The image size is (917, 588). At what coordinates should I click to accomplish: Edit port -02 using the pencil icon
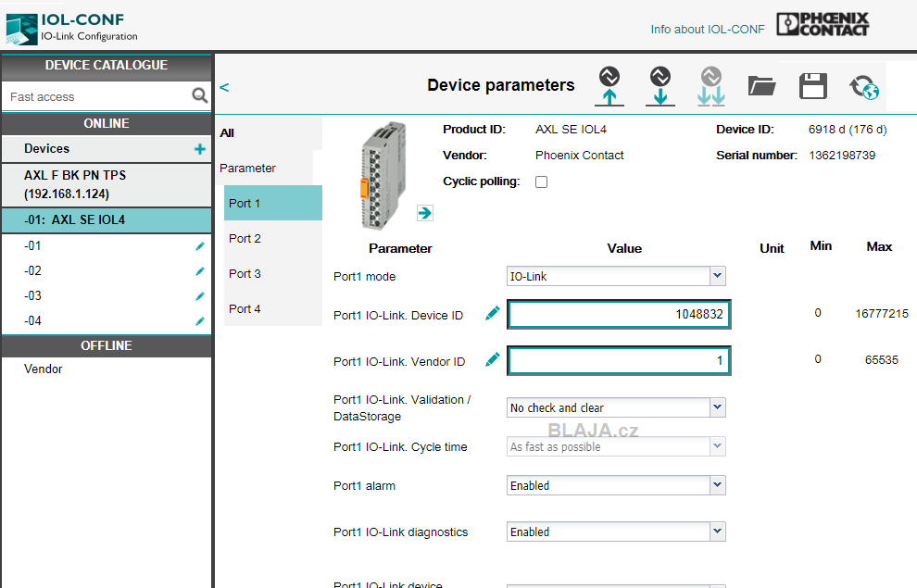(200, 271)
